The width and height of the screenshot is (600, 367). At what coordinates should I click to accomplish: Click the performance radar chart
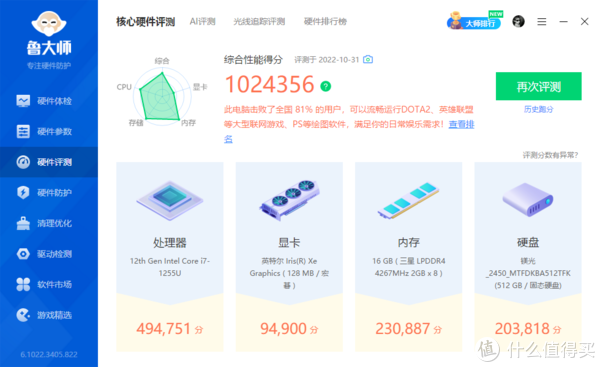162,96
